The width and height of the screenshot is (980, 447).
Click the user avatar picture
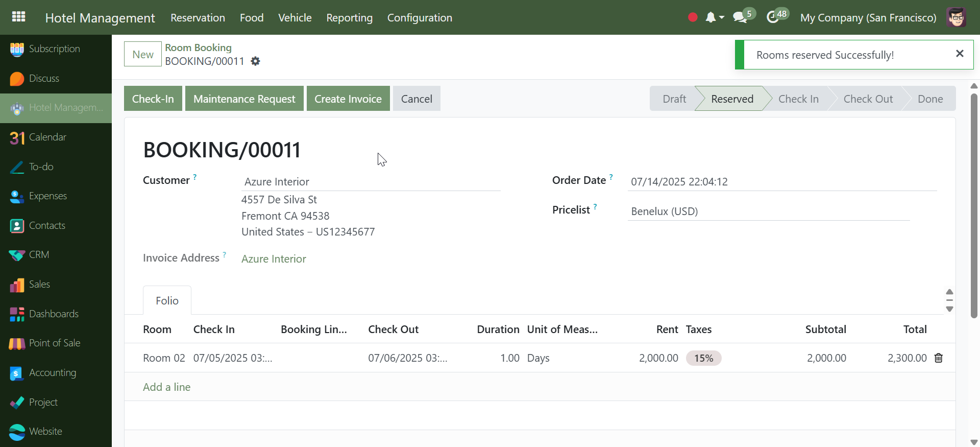(956, 17)
